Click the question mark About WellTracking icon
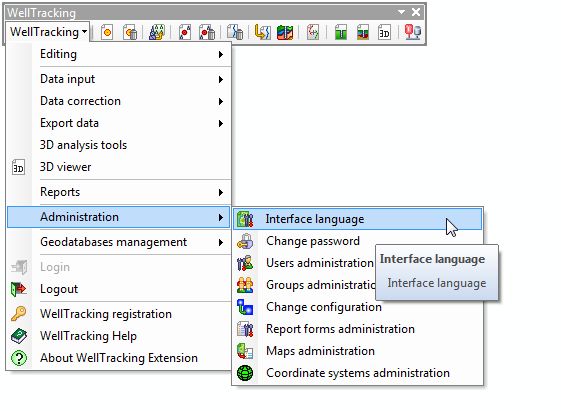The height and width of the screenshot is (411, 561). coord(19,358)
